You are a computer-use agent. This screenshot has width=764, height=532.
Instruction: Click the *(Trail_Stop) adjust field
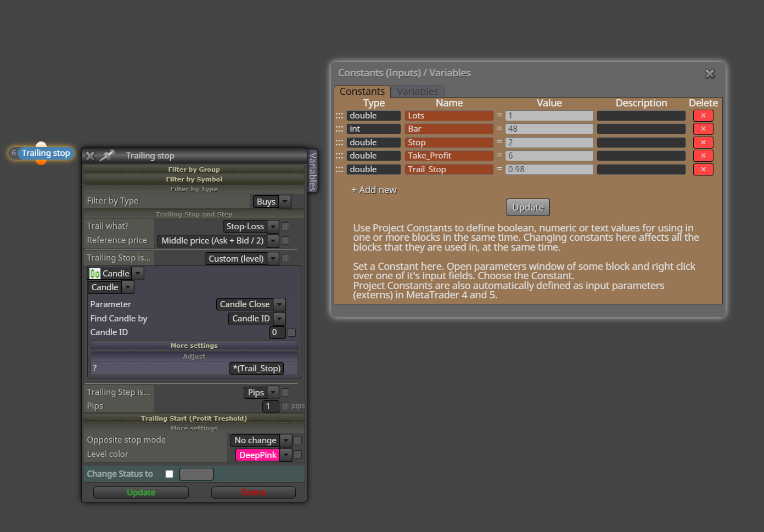click(257, 369)
